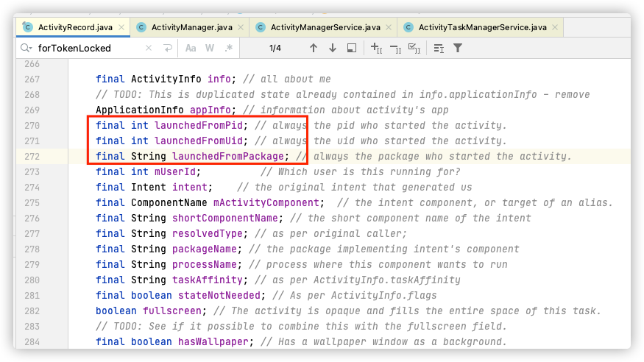Click the packageName field

point(205,249)
